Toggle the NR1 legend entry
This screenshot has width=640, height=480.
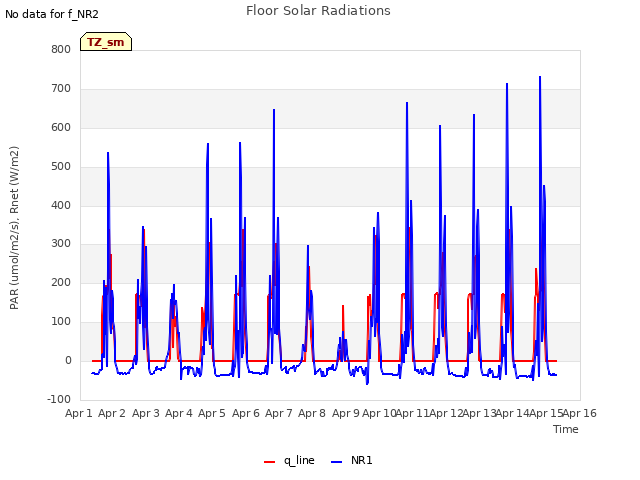point(351,460)
